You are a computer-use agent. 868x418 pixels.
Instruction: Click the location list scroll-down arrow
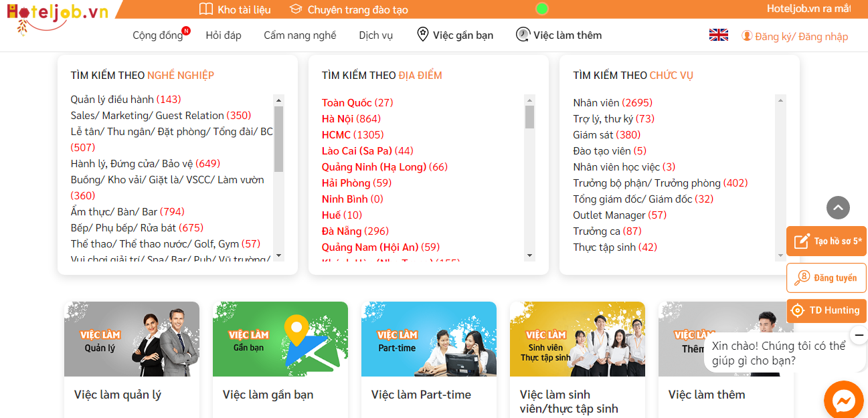click(x=530, y=255)
